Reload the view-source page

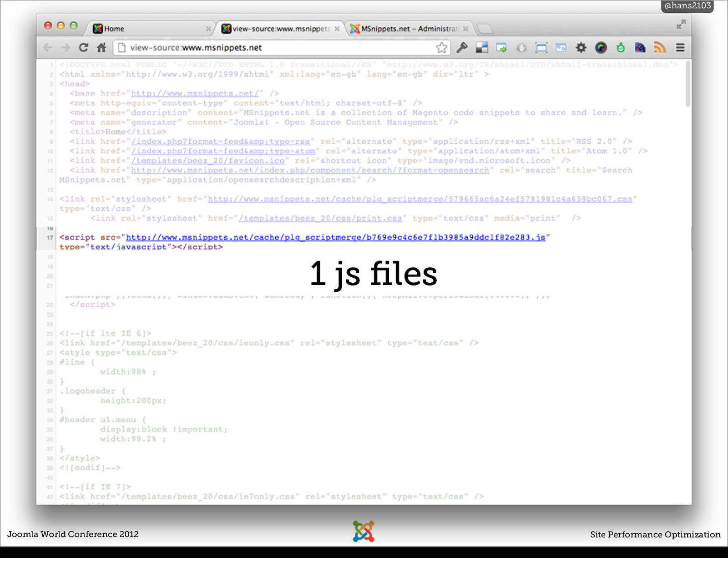click(83, 47)
